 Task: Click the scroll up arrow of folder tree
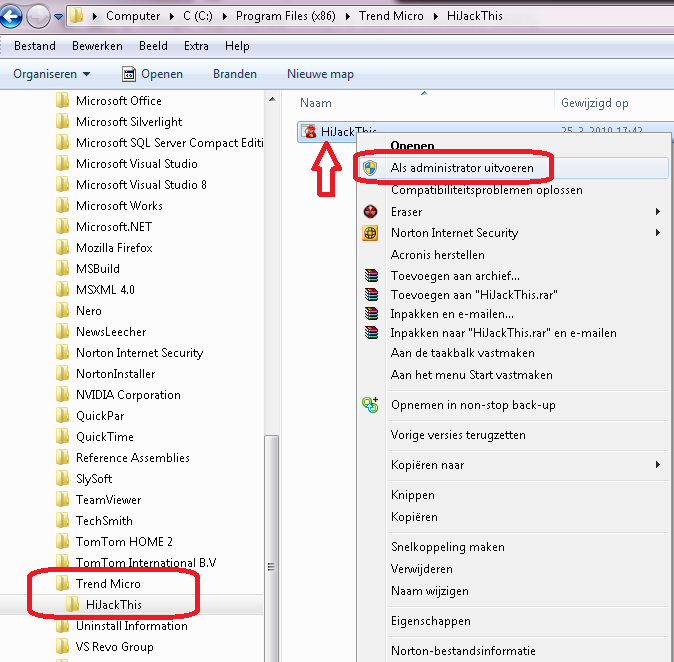pos(272,100)
